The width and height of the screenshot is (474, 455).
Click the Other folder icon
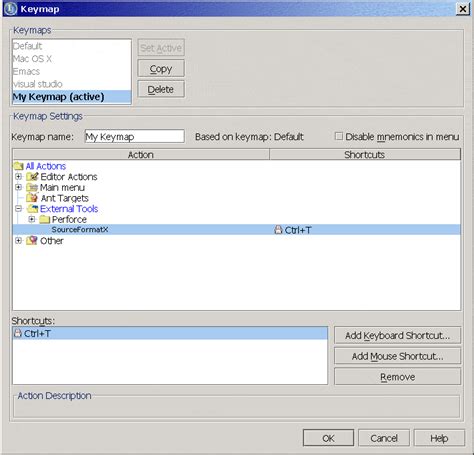32,240
